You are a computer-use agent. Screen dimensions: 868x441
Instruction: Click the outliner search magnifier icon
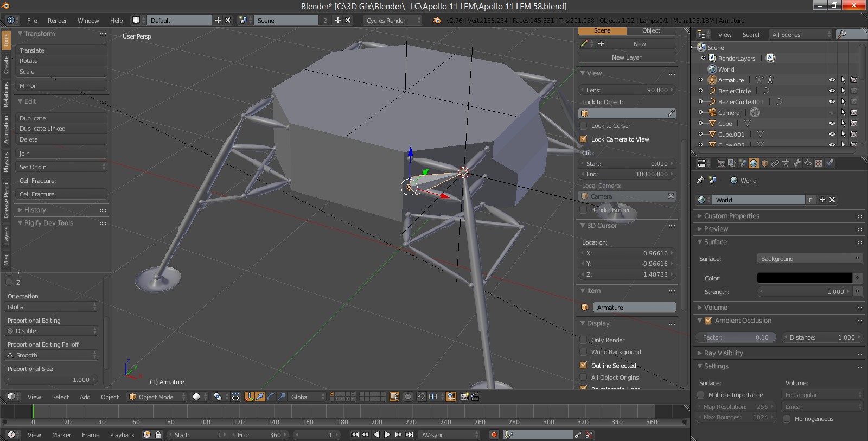[x=842, y=34]
